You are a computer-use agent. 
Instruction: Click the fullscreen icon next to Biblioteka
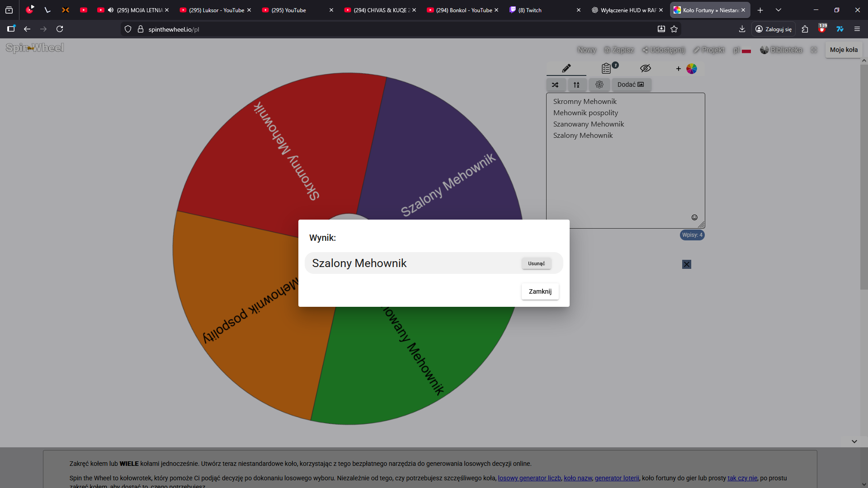(814, 50)
